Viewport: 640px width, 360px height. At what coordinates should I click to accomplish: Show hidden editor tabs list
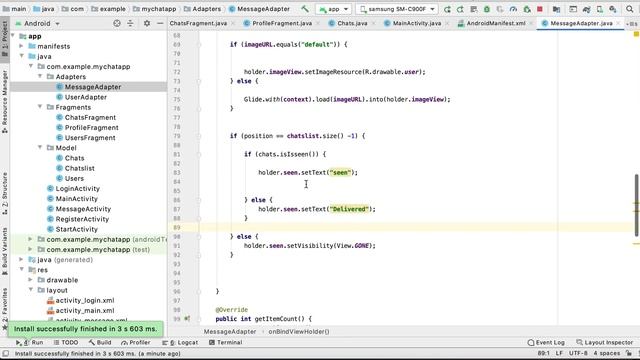click(x=632, y=24)
